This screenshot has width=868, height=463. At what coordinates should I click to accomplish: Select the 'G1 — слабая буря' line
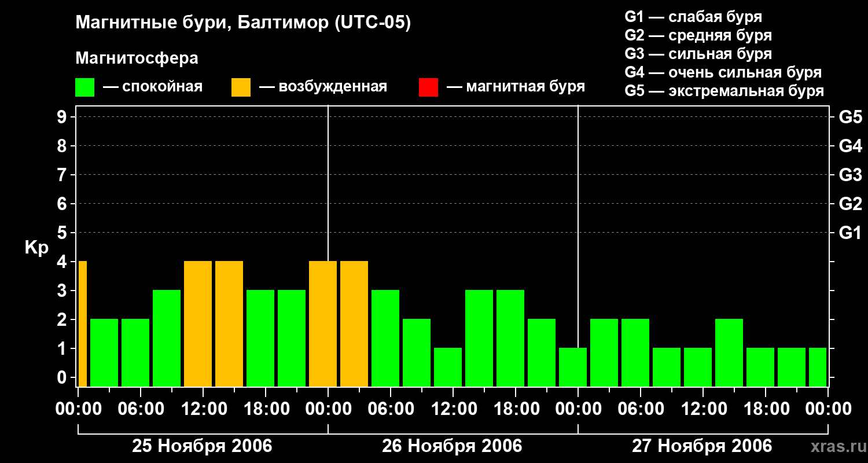pos(693,17)
